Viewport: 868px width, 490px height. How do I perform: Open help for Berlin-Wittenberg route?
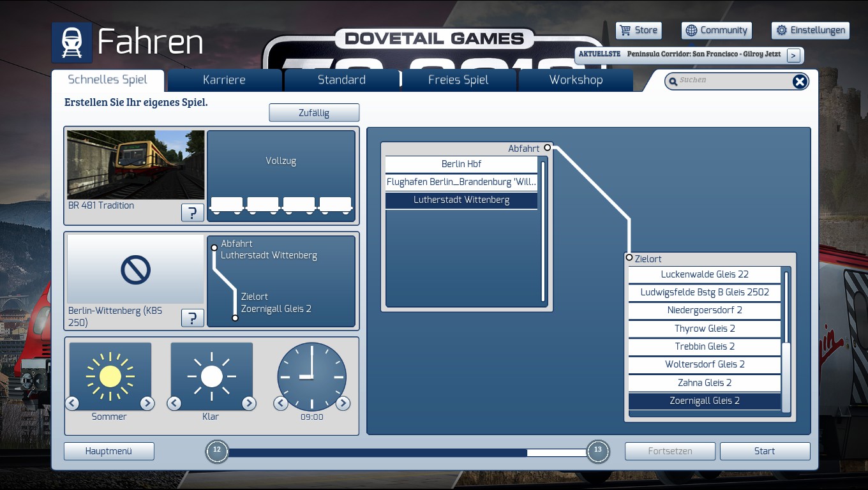coord(193,318)
